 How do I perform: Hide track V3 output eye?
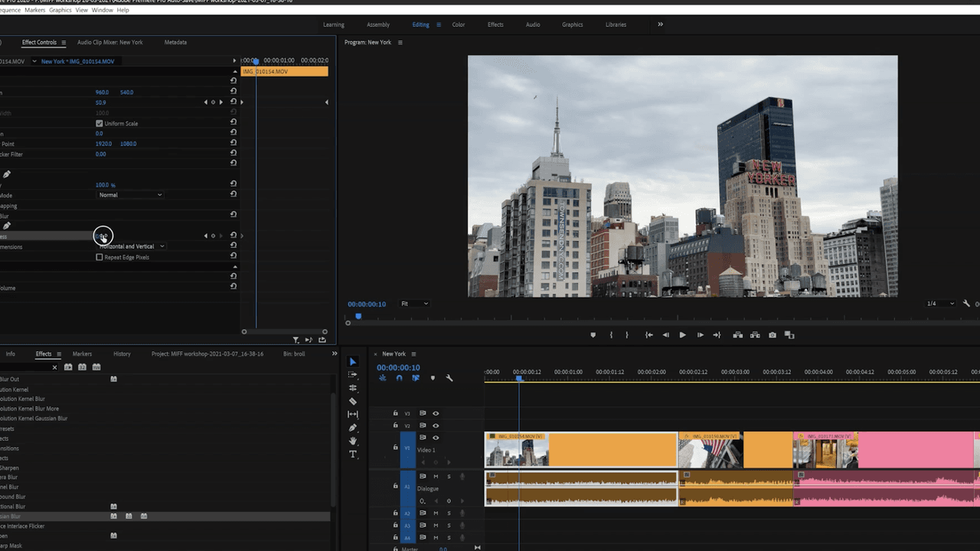(436, 413)
